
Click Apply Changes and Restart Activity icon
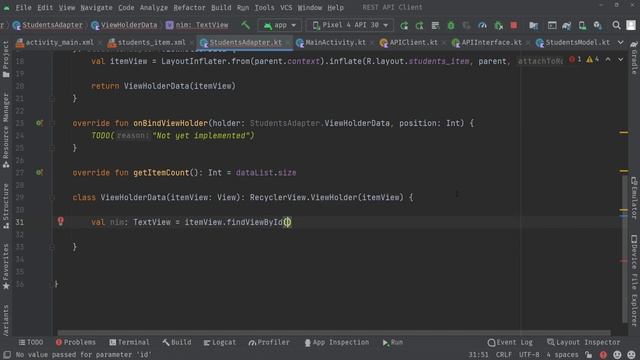click(420, 25)
